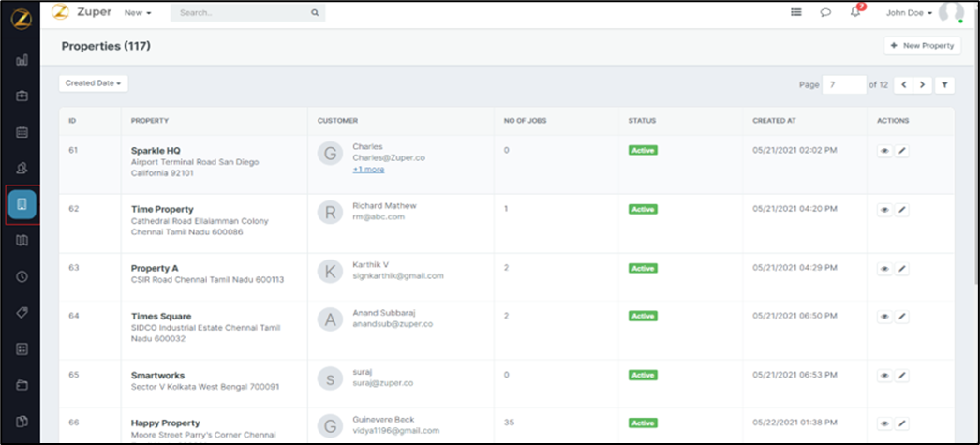
Task: Open the filter funnel button
Action: 945,85
